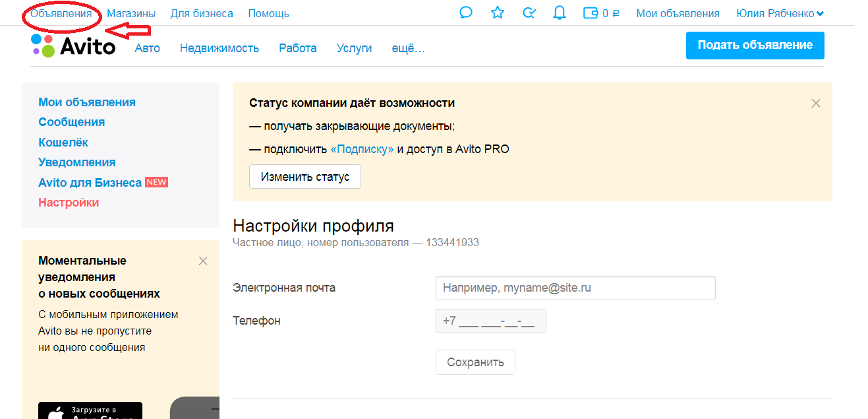Expand the ещё… categories menu
Screen dimensions: 868x419
409,48
